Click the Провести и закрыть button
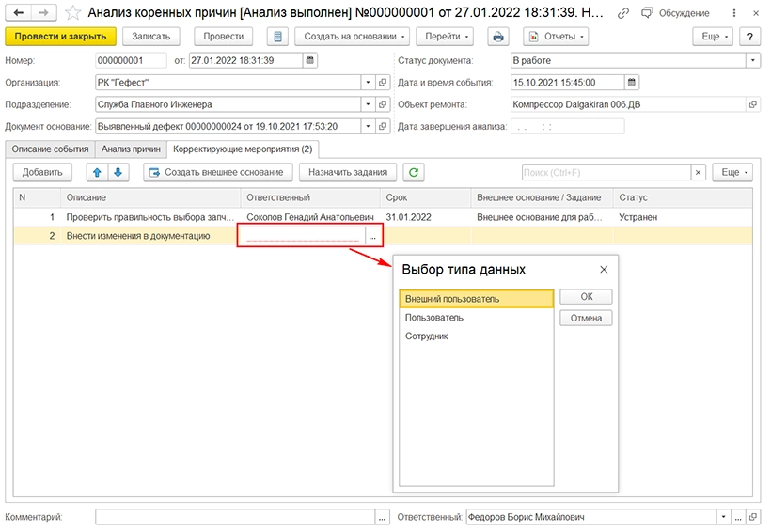The height and width of the screenshot is (532, 771). click(61, 37)
